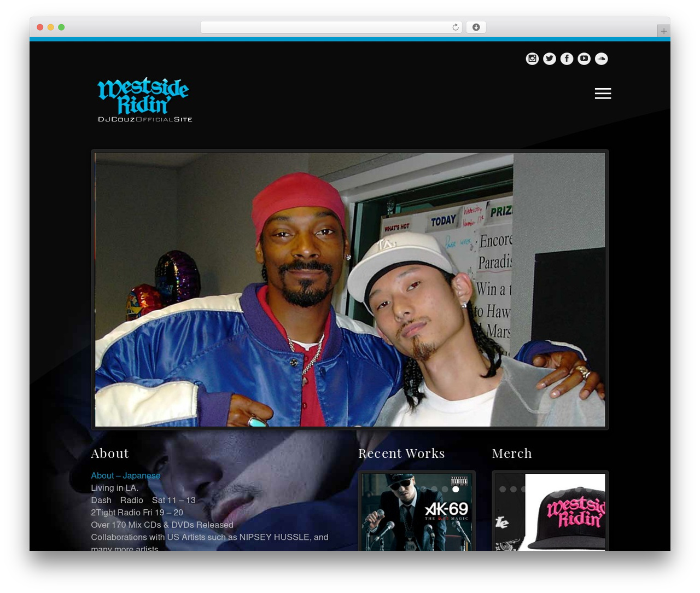Click the large featured slideshow photo
Viewport: 700px width, 593px height.
350,289
